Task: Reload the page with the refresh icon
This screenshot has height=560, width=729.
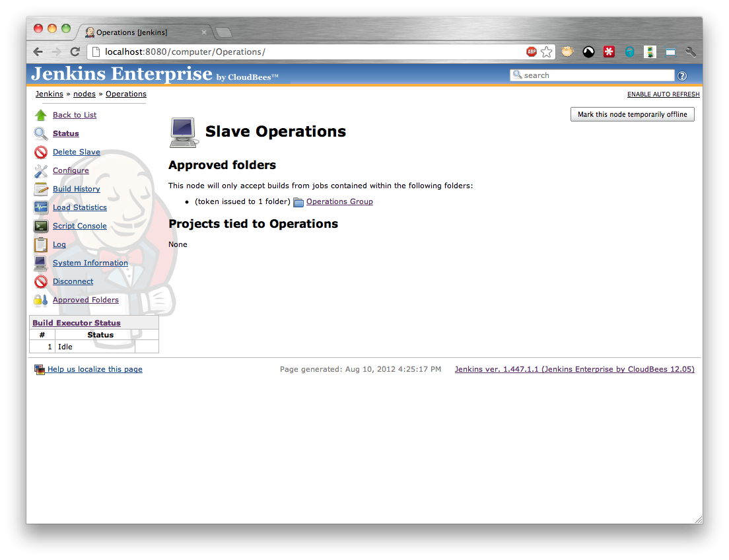Action: (x=75, y=52)
